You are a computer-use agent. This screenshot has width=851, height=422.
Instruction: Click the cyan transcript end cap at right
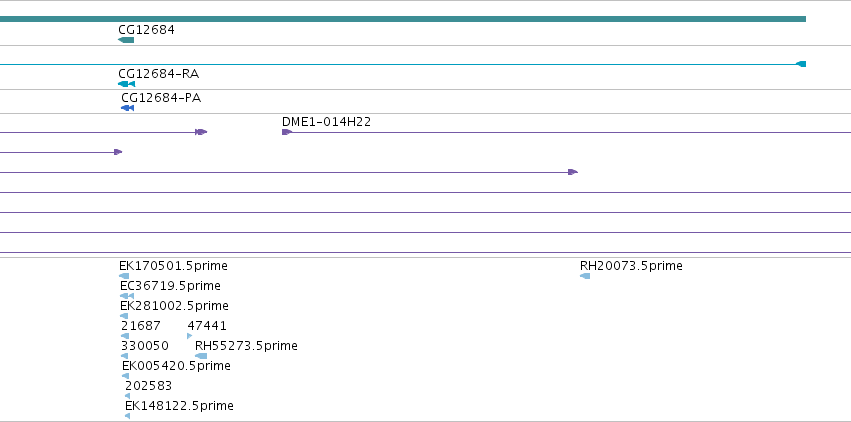point(801,64)
